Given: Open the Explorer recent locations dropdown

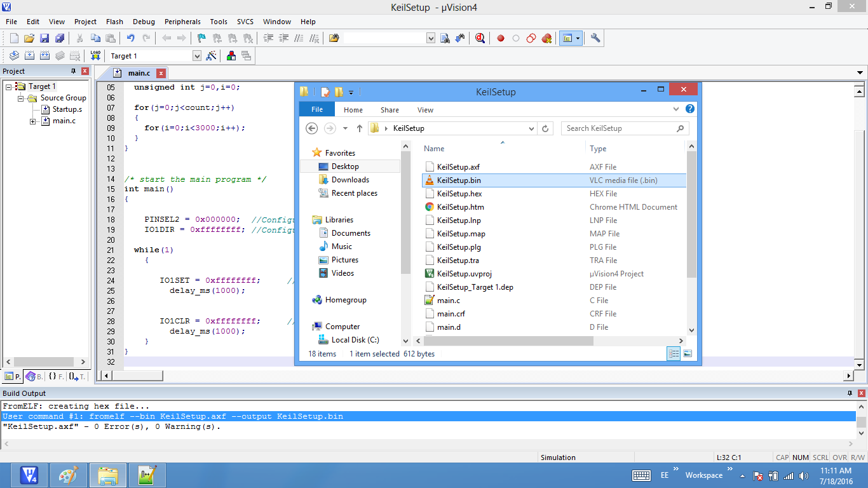Looking at the screenshot, I should point(345,128).
